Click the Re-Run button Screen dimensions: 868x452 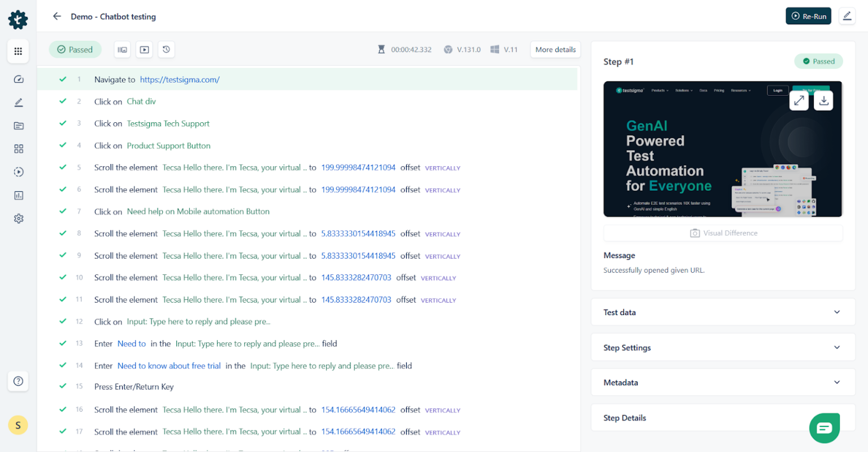tap(808, 16)
